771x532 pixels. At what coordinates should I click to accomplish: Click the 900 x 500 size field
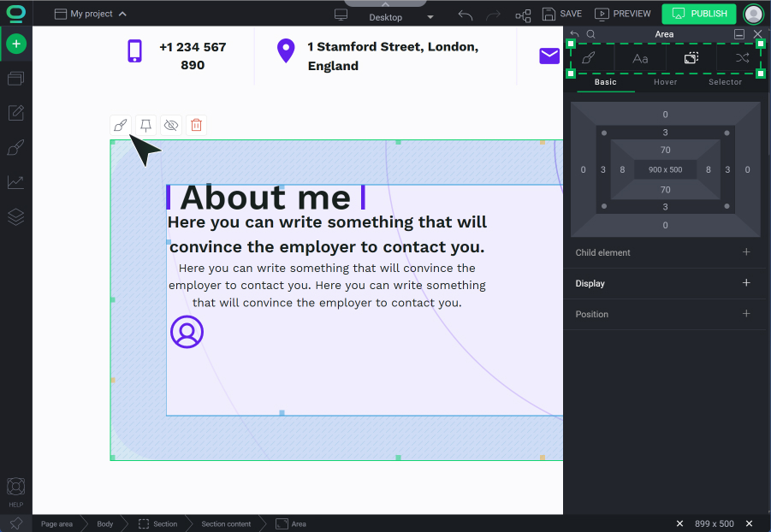pyautogui.click(x=665, y=169)
